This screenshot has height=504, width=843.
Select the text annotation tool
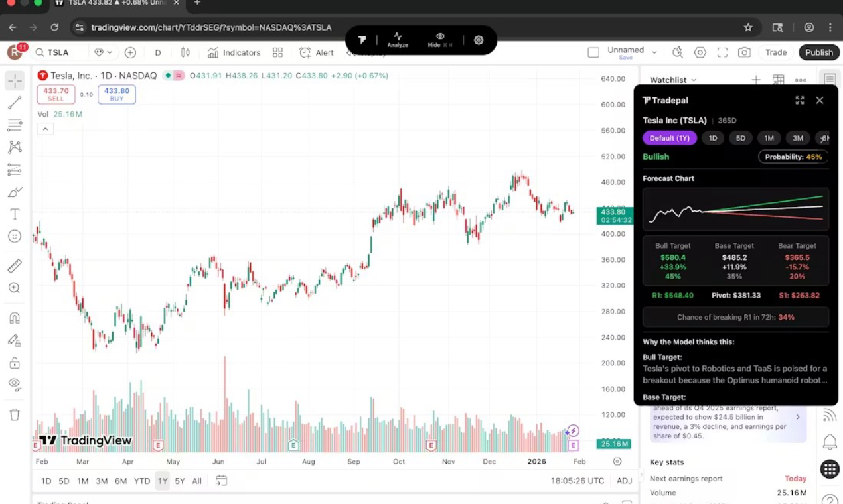(15, 214)
